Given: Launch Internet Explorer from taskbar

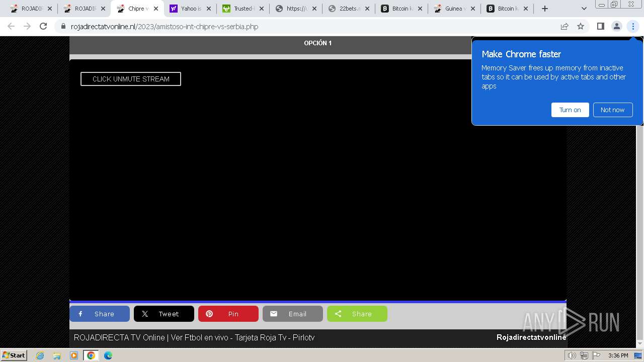Looking at the screenshot, I should pyautogui.click(x=40, y=355).
